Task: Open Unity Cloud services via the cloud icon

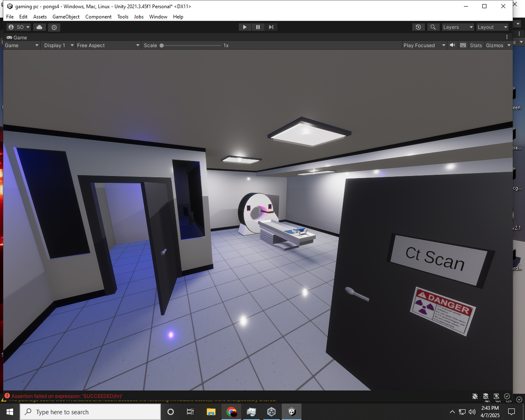Action: 39,27
